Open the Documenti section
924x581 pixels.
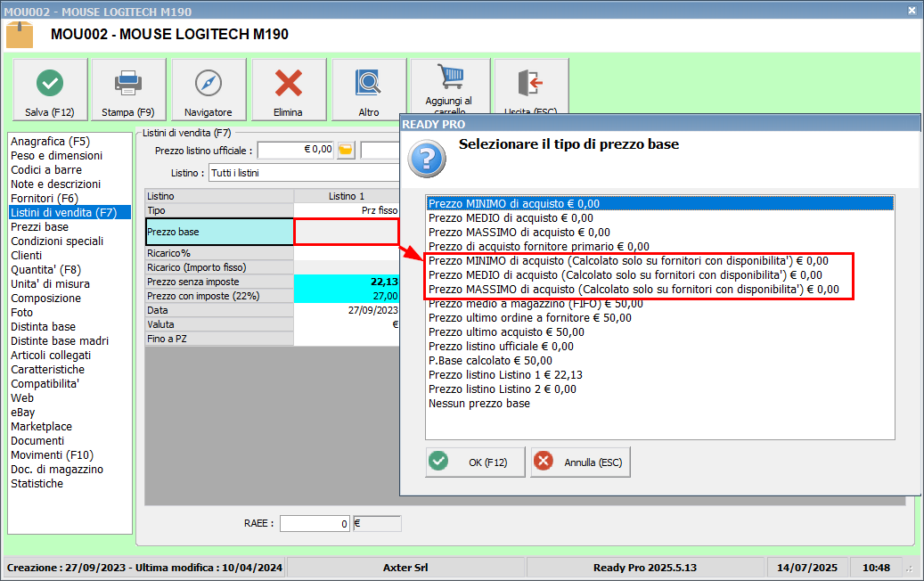[x=37, y=441]
